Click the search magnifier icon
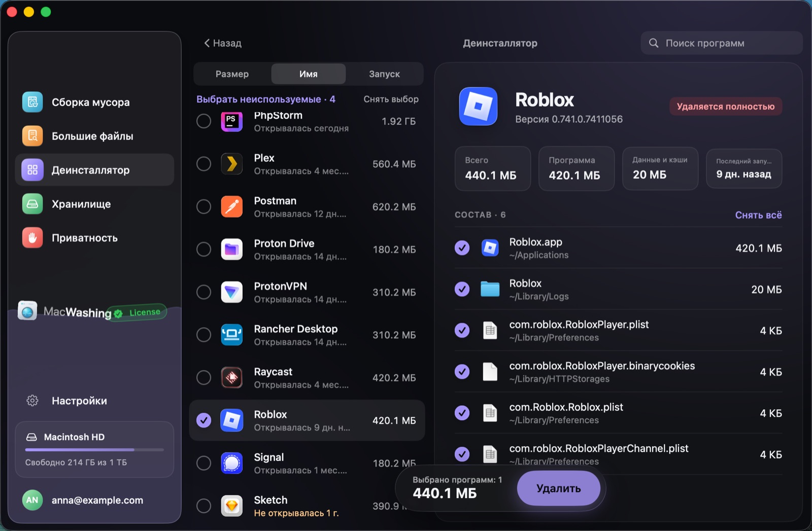812x531 pixels. [x=654, y=43]
